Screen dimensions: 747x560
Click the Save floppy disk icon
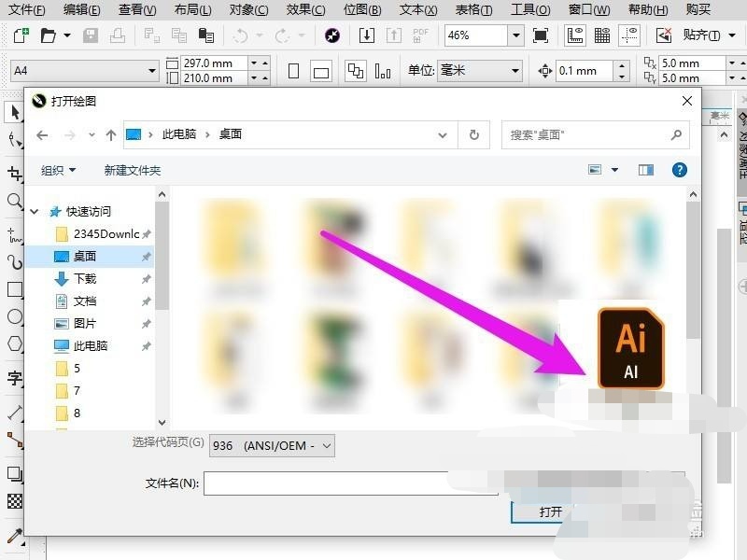tap(91, 35)
